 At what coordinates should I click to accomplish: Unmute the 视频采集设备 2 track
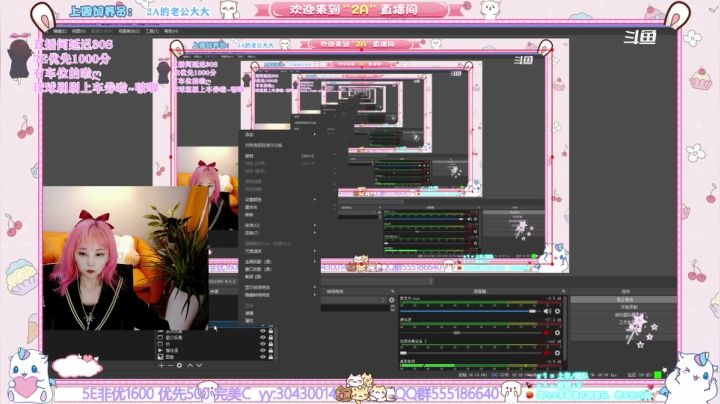(547, 353)
